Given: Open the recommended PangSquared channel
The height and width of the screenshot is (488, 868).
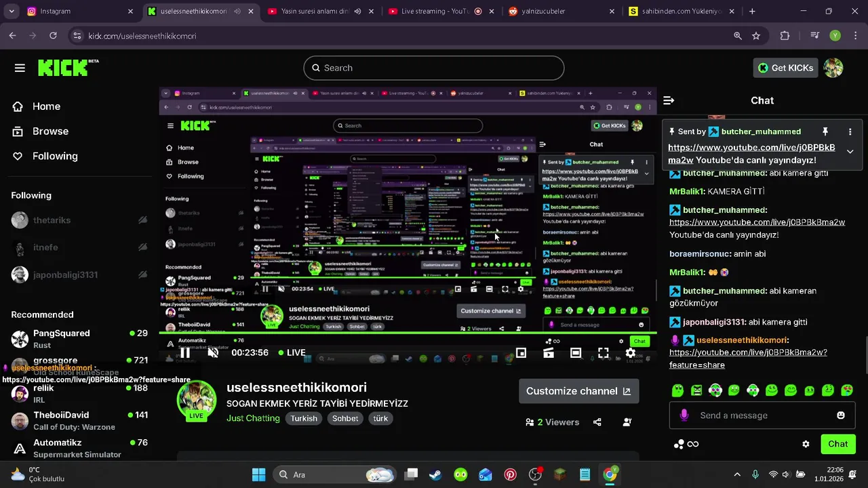Looking at the screenshot, I should coord(79,339).
